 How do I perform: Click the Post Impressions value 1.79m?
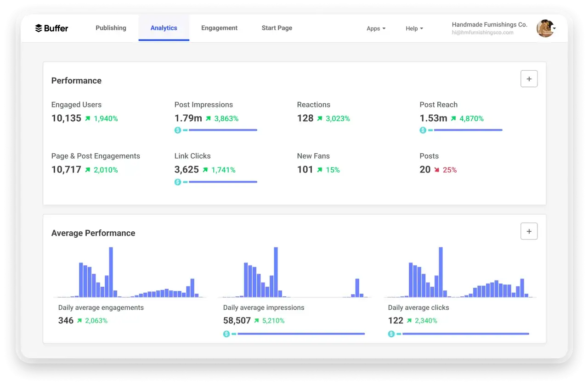188,118
